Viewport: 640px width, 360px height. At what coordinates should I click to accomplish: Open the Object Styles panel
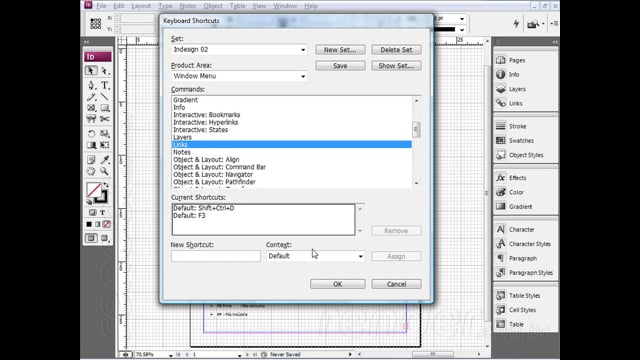pyautogui.click(x=526, y=155)
